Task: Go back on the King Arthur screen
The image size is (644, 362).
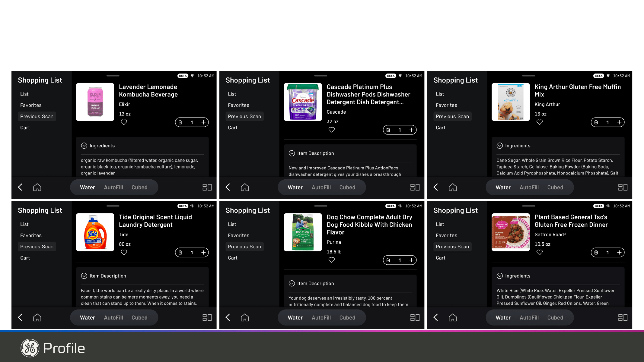Action: point(436,187)
